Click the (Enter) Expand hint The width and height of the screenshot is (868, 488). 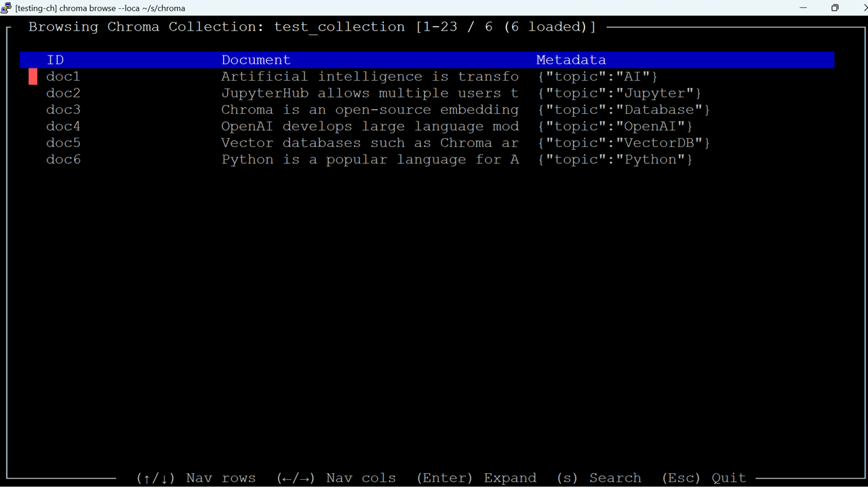[x=476, y=478]
